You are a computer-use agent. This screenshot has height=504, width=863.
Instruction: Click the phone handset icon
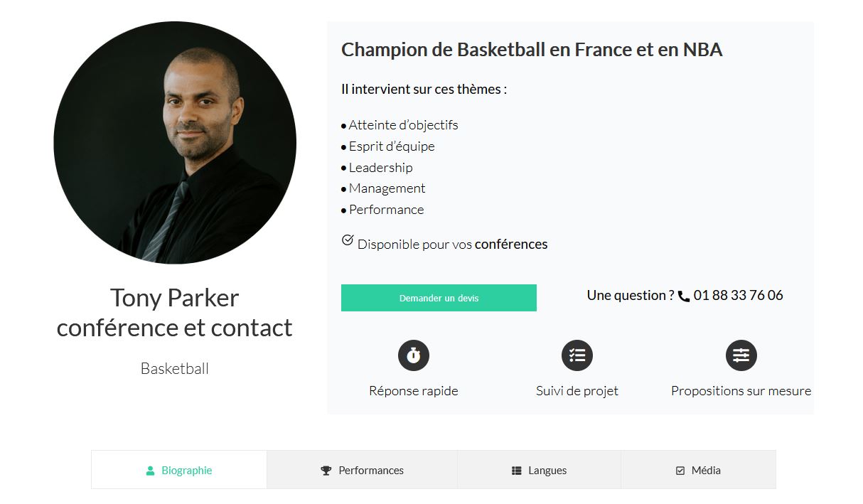click(x=684, y=296)
